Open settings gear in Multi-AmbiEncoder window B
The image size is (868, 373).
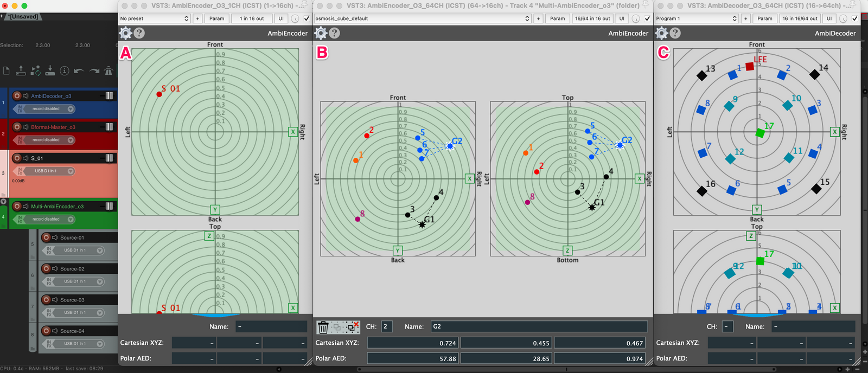coord(321,33)
